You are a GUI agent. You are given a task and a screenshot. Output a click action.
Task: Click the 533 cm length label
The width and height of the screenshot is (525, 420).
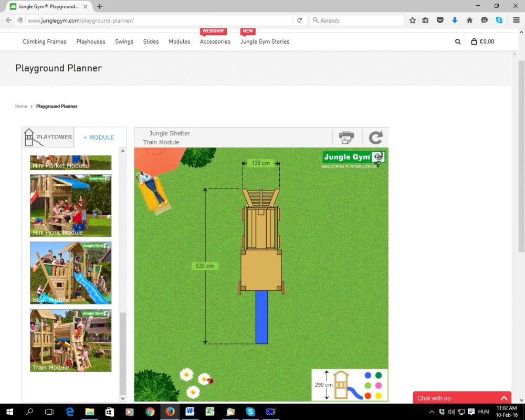205,266
